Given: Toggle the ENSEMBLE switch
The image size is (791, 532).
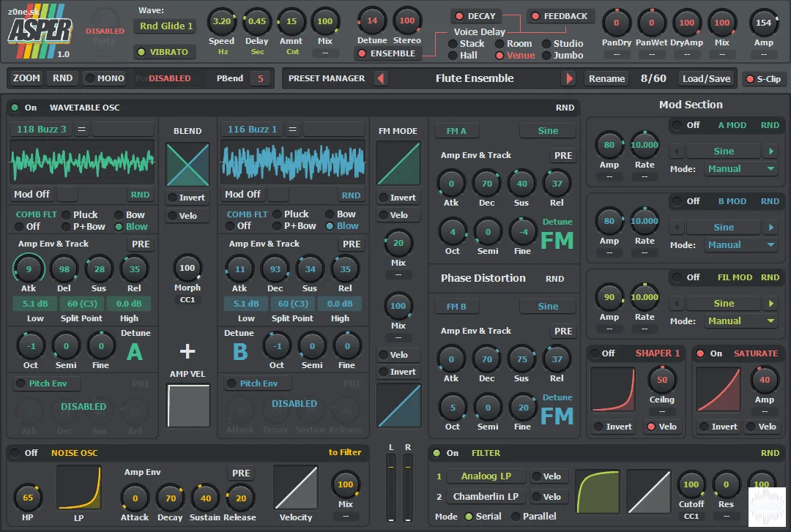Looking at the screenshot, I should point(387,53).
